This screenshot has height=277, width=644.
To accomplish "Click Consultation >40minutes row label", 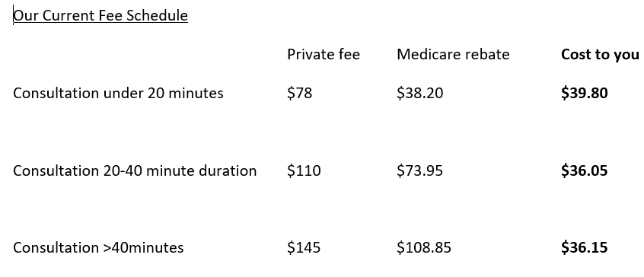I will pos(98,247).
